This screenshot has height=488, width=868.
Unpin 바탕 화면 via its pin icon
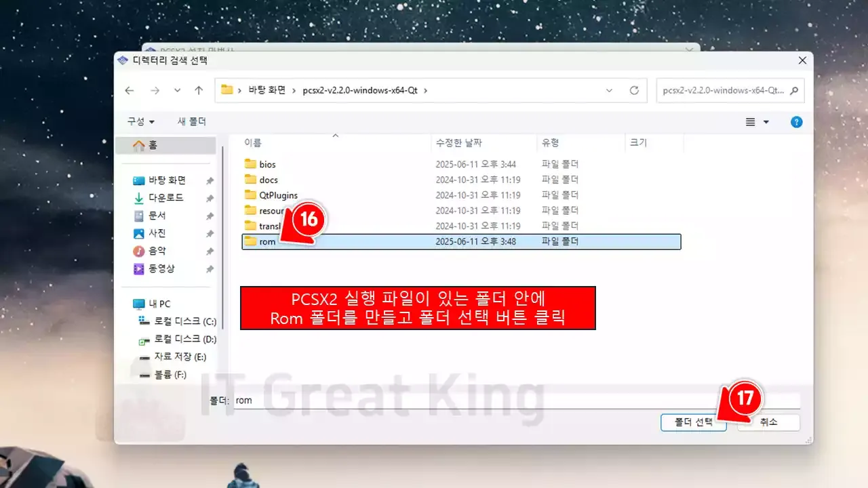click(210, 181)
